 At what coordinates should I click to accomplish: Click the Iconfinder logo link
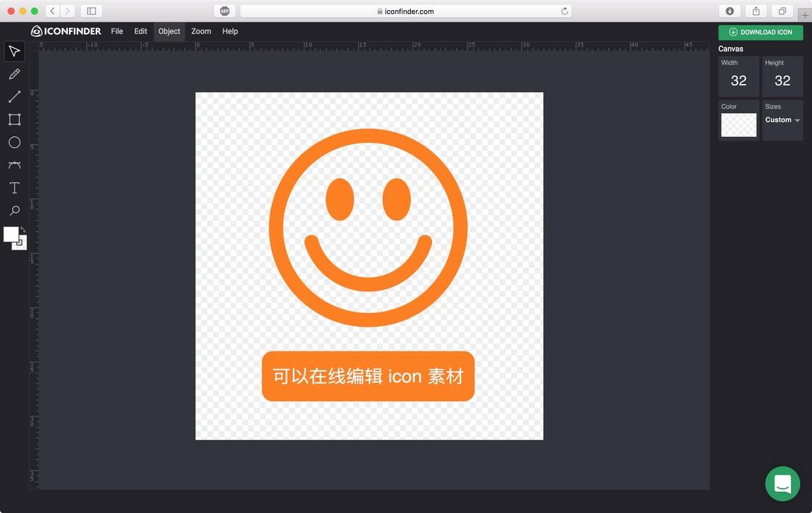point(66,32)
